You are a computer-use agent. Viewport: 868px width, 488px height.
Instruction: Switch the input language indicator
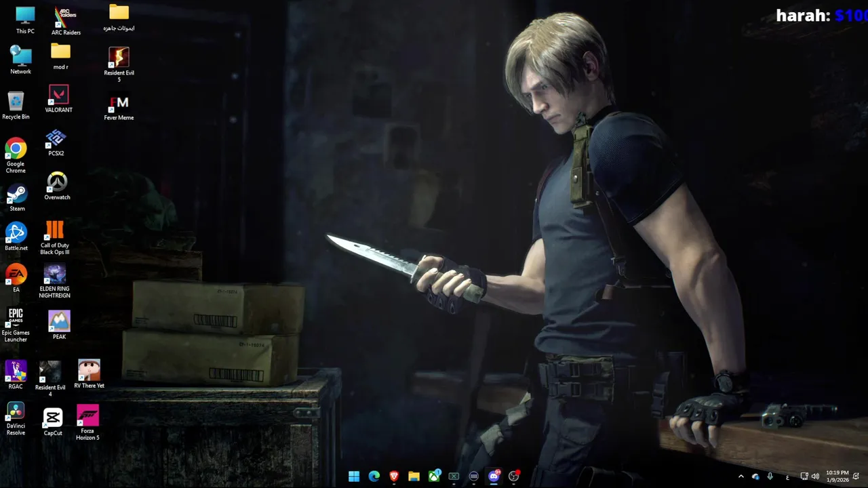click(787, 476)
